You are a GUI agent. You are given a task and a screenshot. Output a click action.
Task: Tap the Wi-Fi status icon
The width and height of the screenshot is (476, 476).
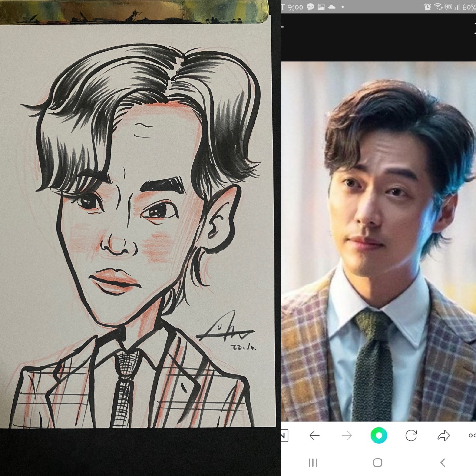click(x=438, y=7)
